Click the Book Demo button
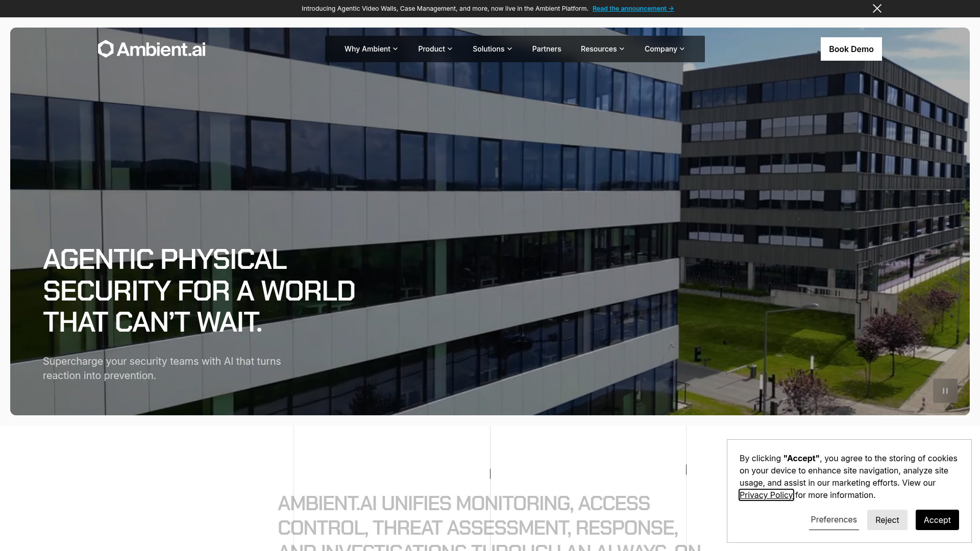Image resolution: width=980 pixels, height=551 pixels. 851,49
